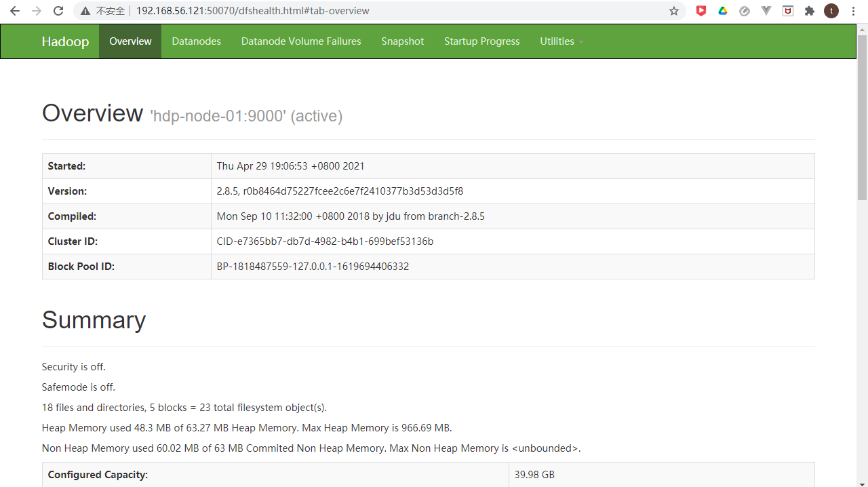The image size is (868, 487).
Task: Open the McAfee shield extension
Action: click(x=788, y=11)
